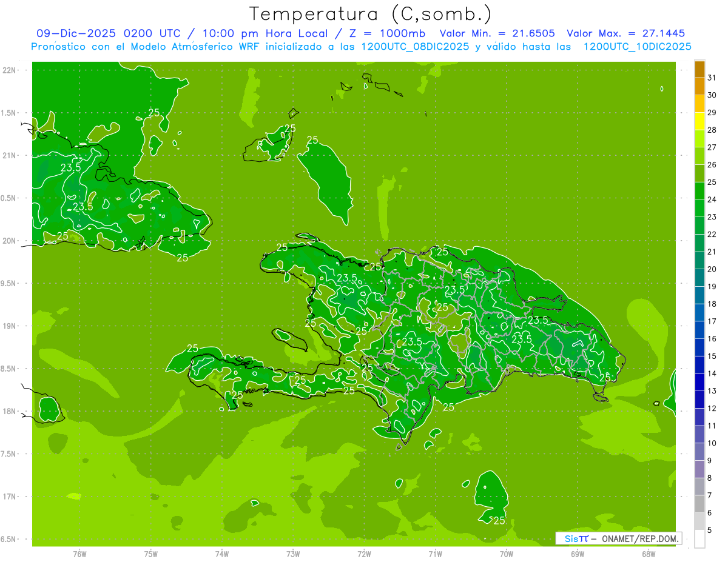The width and height of the screenshot is (728, 562).
Task: Select the lime swatch between 27 and 28
Action: (699, 139)
